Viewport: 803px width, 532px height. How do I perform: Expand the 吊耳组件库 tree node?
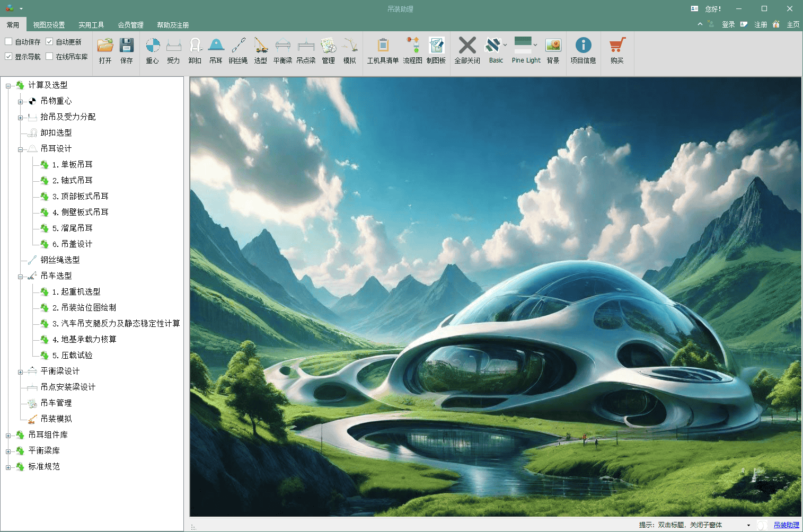[8, 436]
